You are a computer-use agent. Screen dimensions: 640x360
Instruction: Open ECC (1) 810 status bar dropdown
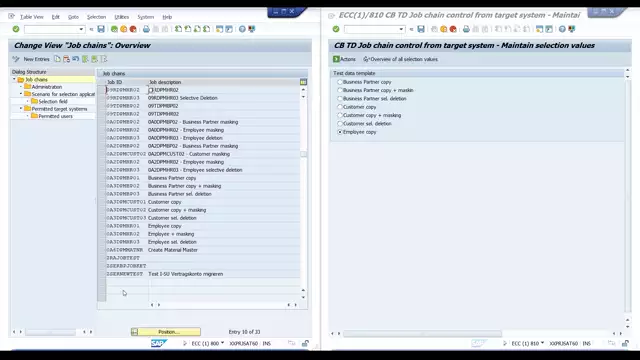[x=542, y=343]
